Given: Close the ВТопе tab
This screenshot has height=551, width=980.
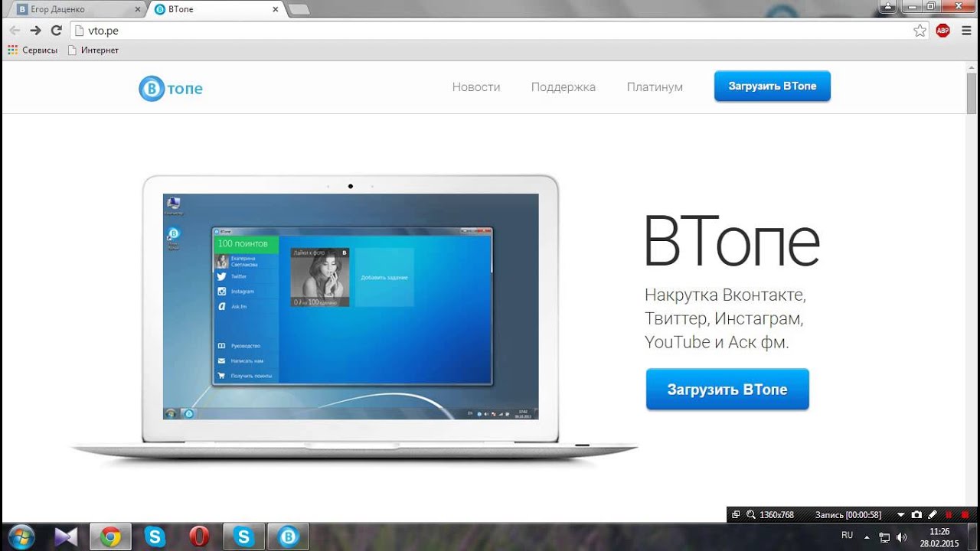Looking at the screenshot, I should click(x=275, y=9).
